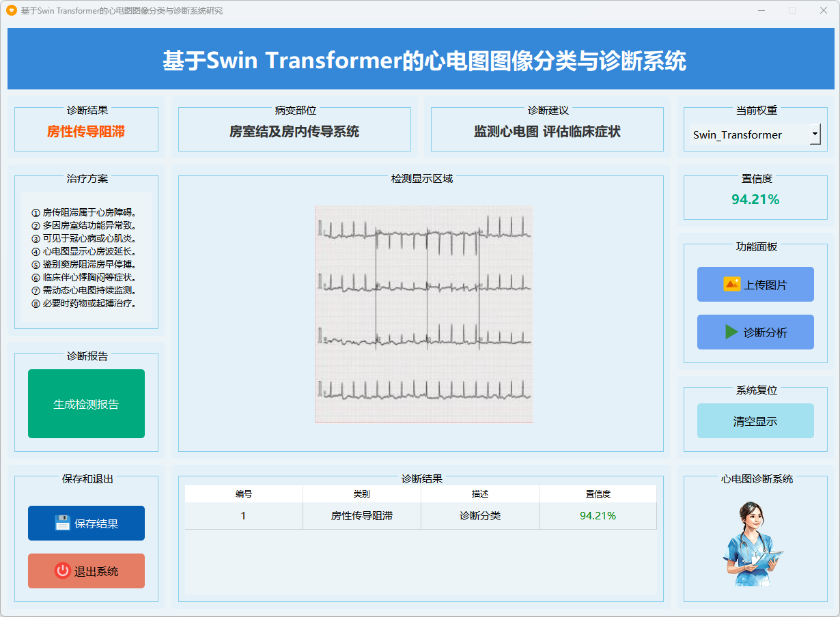Click the picture icon on upload button

point(731,285)
